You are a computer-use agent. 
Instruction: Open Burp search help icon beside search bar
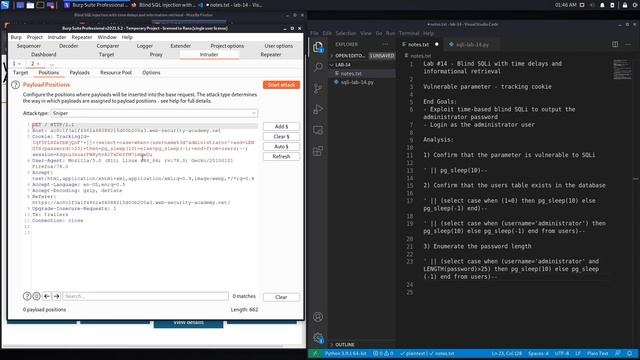pos(27,296)
